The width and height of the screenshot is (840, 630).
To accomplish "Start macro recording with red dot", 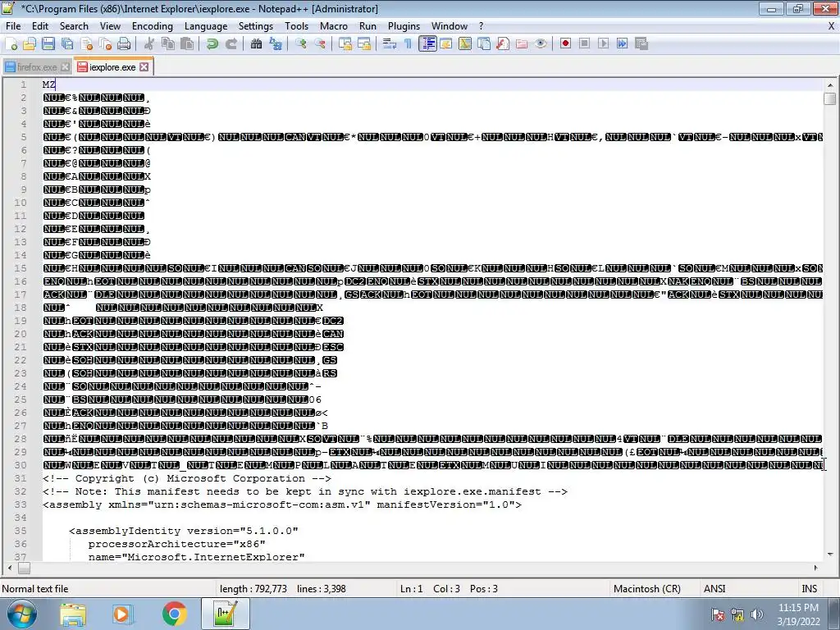I will tap(566, 44).
